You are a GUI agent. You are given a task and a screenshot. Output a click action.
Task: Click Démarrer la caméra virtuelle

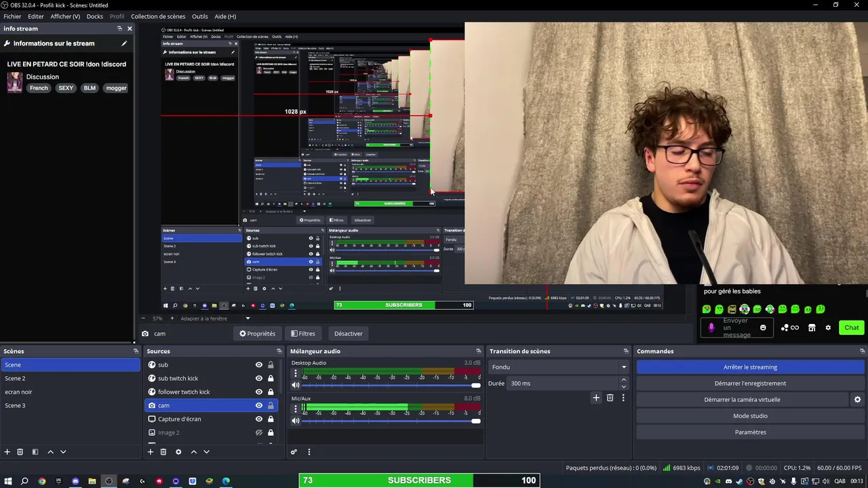[x=742, y=400]
